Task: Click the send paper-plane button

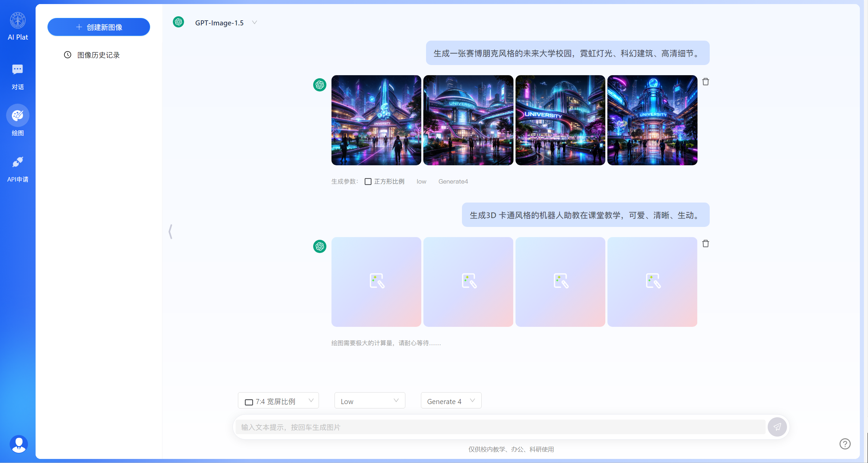Action: click(777, 427)
